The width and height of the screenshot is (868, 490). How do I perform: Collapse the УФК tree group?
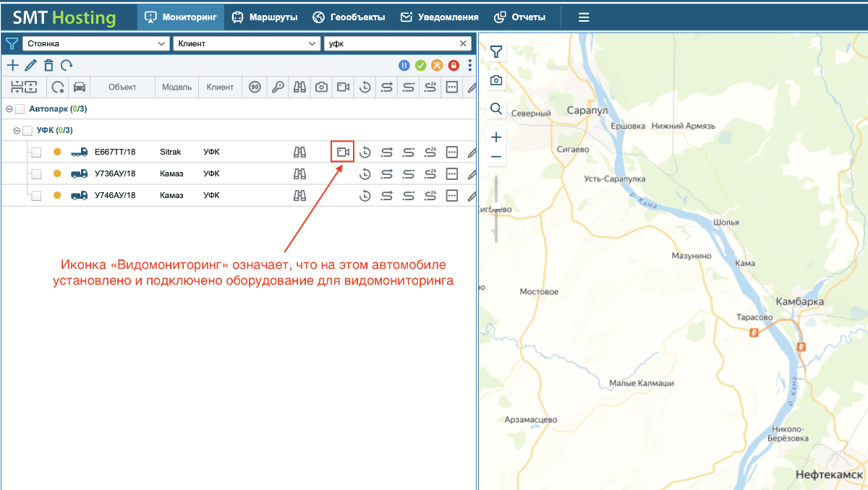click(x=17, y=131)
